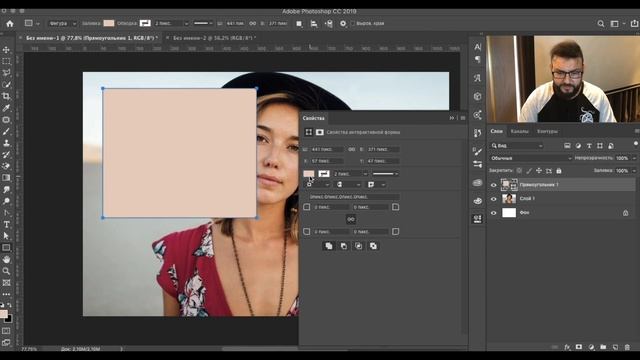
Task: Select the Horizontal Type tool
Action: click(6, 224)
